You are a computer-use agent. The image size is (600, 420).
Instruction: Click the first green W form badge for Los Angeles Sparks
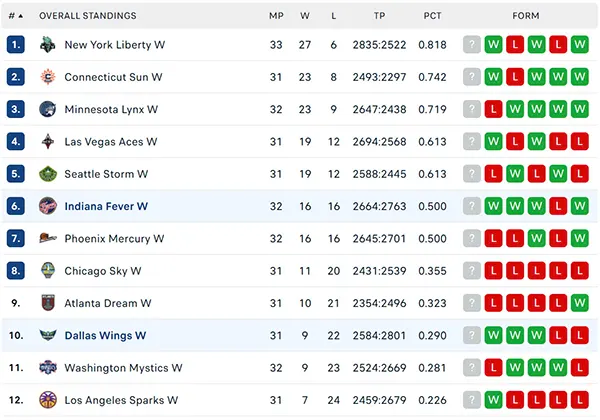[x=493, y=400]
